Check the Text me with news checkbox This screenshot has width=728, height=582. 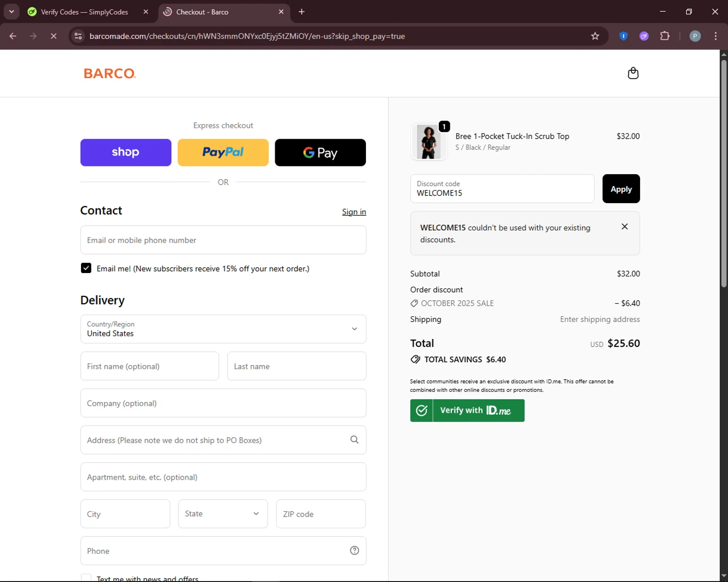pos(86,578)
